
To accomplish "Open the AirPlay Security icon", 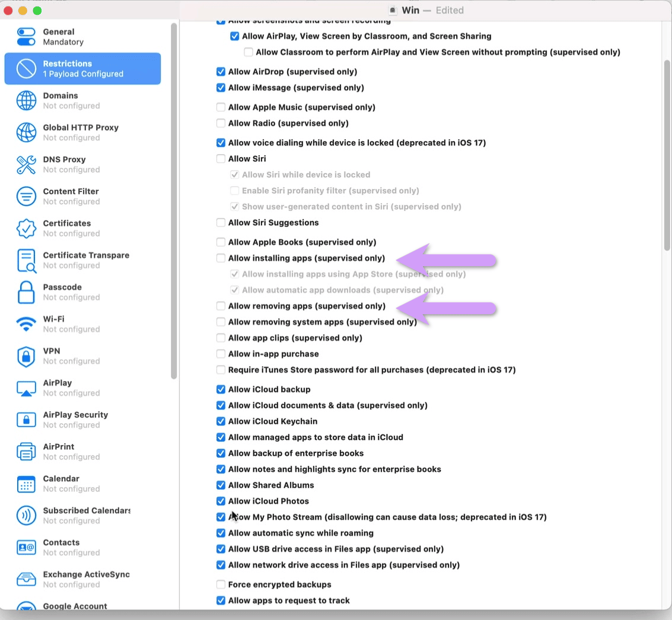I will click(26, 420).
